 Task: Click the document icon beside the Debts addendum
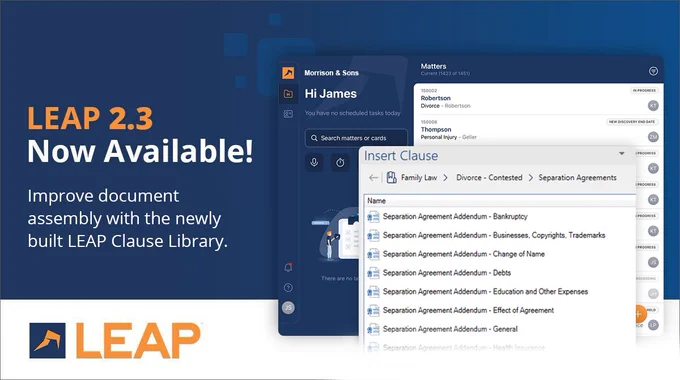click(x=373, y=273)
